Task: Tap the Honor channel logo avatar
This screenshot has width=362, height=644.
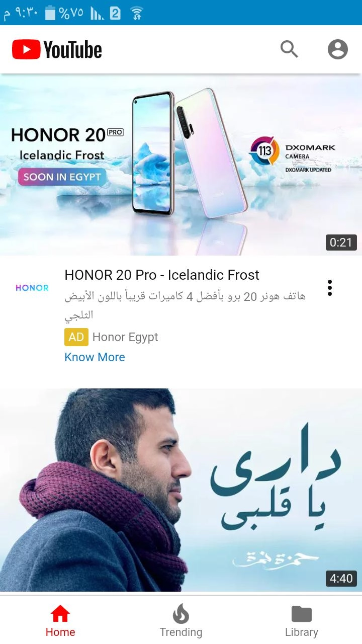Action: coord(32,288)
